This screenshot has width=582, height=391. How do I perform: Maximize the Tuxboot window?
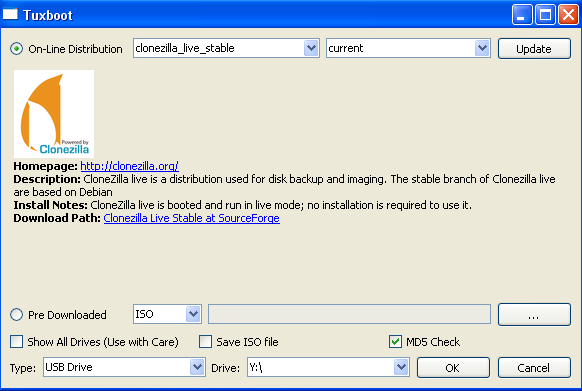point(545,15)
